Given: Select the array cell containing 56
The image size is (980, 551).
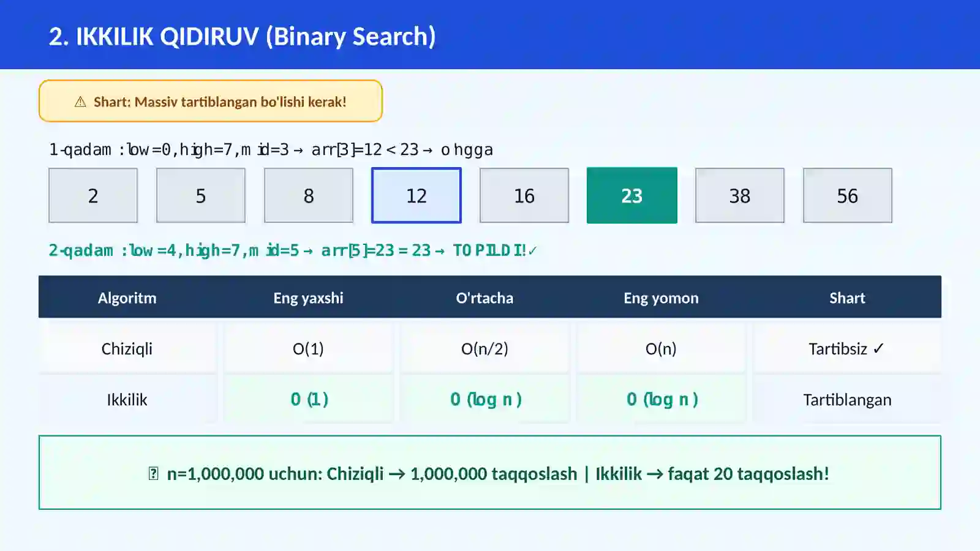Looking at the screenshot, I should (x=848, y=195).
